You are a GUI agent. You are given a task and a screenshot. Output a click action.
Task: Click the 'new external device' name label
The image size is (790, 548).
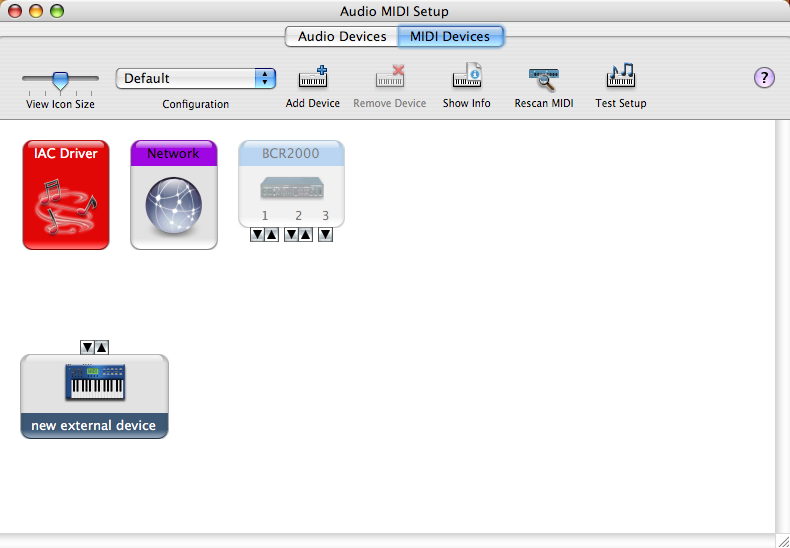[94, 426]
